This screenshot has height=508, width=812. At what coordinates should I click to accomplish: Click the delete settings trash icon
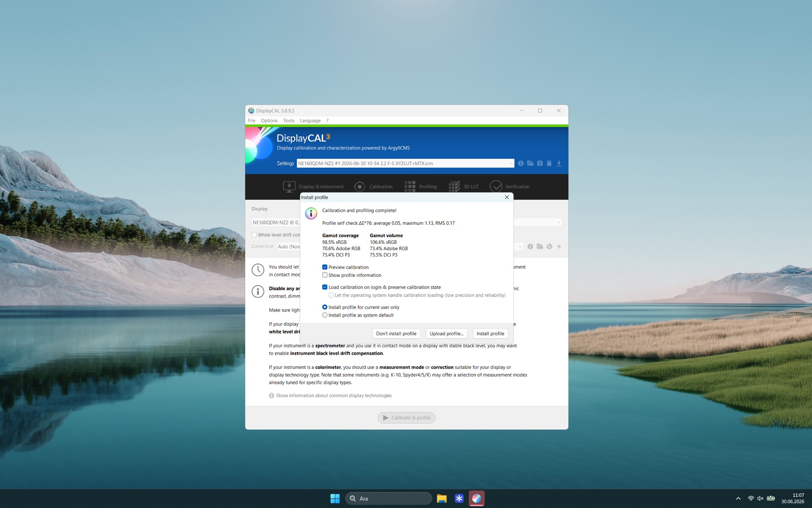pyautogui.click(x=549, y=163)
